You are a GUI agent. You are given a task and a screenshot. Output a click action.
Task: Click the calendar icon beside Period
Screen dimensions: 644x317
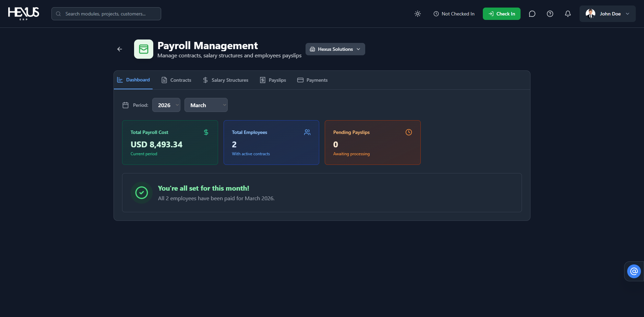pyautogui.click(x=126, y=105)
